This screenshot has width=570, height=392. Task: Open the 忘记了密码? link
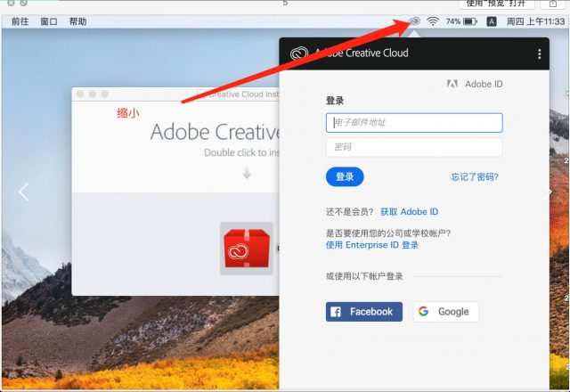(475, 177)
